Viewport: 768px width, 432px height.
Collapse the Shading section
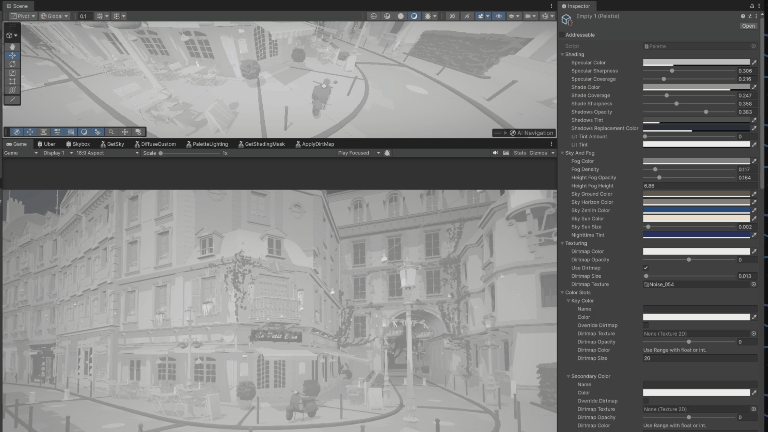[x=562, y=54]
